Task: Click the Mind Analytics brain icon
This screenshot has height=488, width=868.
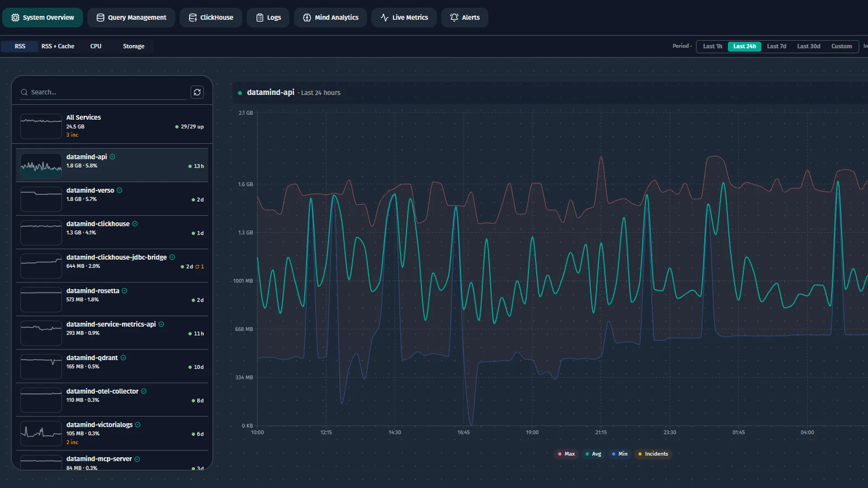Action: [307, 18]
